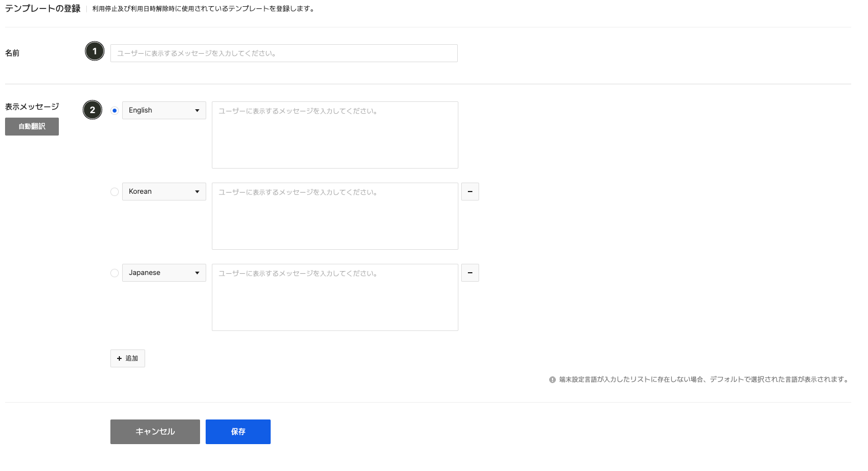Click the + 追加 add language button
This screenshot has height=471, width=868.
[128, 358]
